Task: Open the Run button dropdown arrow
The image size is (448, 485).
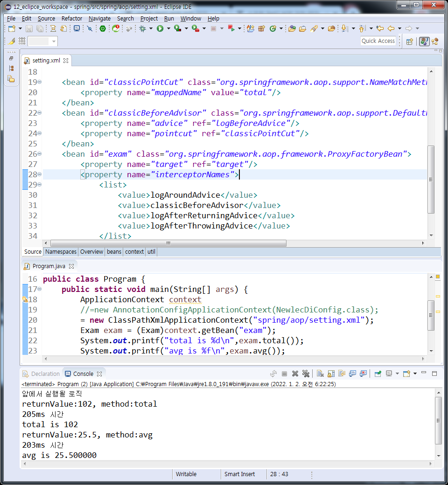Action: pos(169,29)
